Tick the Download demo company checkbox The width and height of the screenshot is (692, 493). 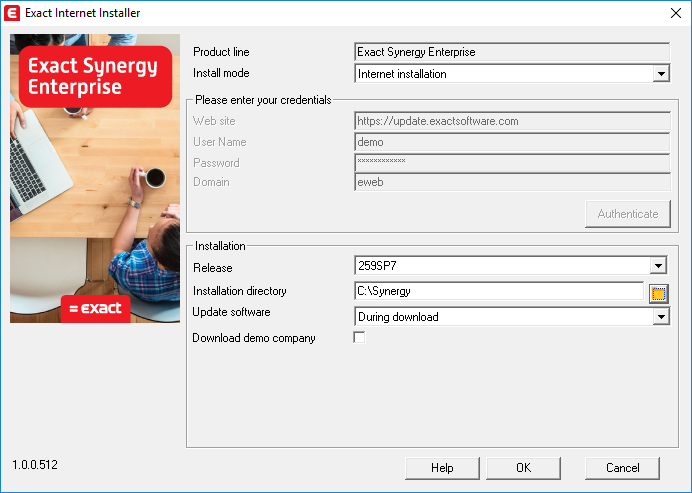pyautogui.click(x=359, y=338)
